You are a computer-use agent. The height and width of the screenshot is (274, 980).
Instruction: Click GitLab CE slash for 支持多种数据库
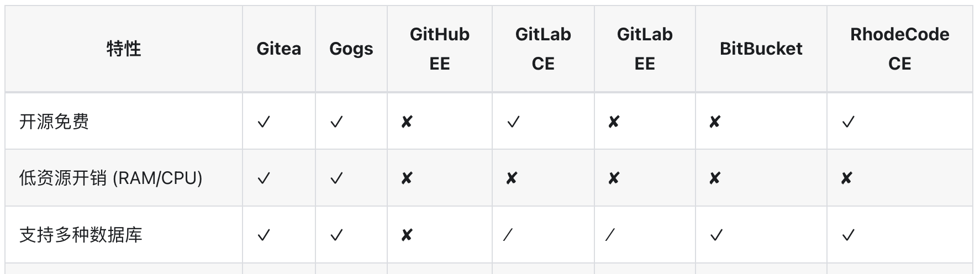(x=508, y=235)
